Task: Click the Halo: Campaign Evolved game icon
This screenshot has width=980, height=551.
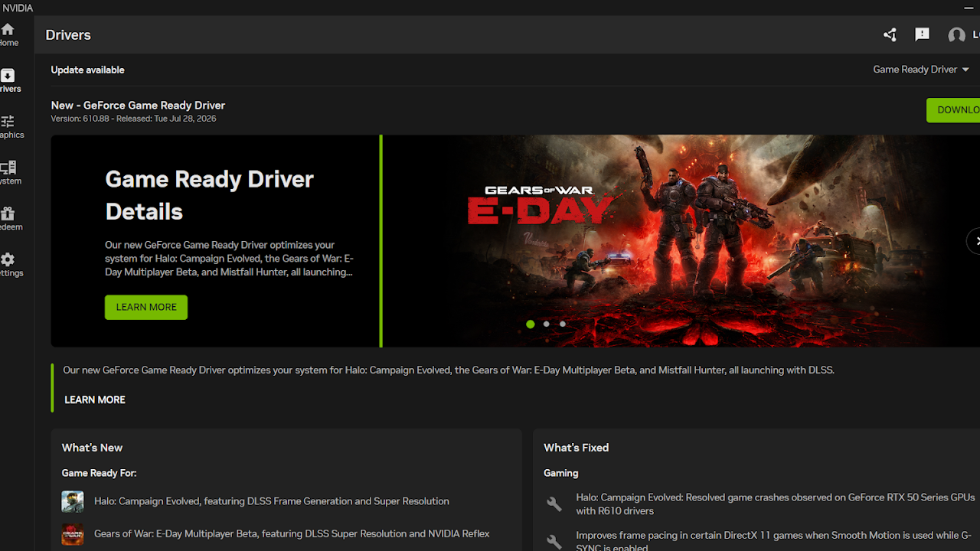Action: coord(73,501)
